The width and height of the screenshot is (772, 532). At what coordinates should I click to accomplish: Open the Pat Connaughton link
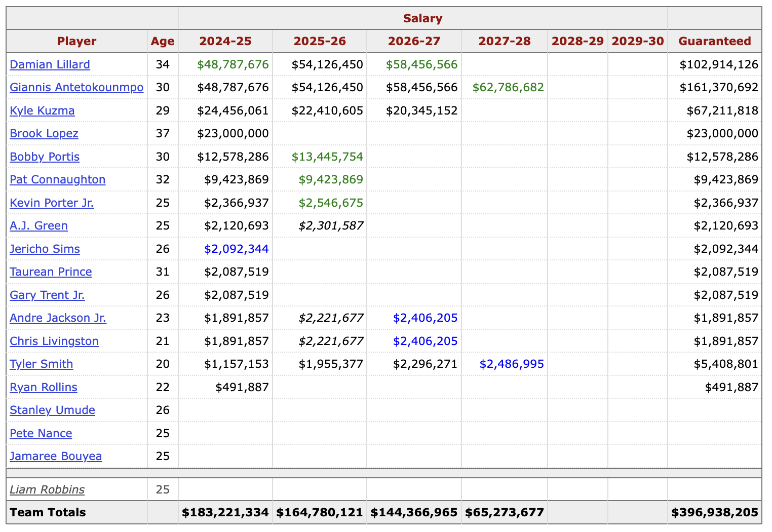(58, 179)
